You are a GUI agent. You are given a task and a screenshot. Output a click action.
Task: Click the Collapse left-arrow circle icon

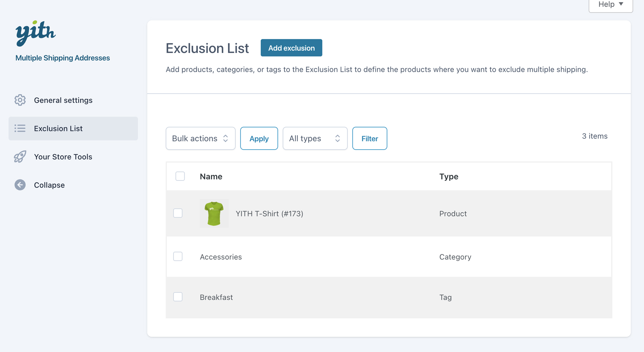click(x=20, y=185)
